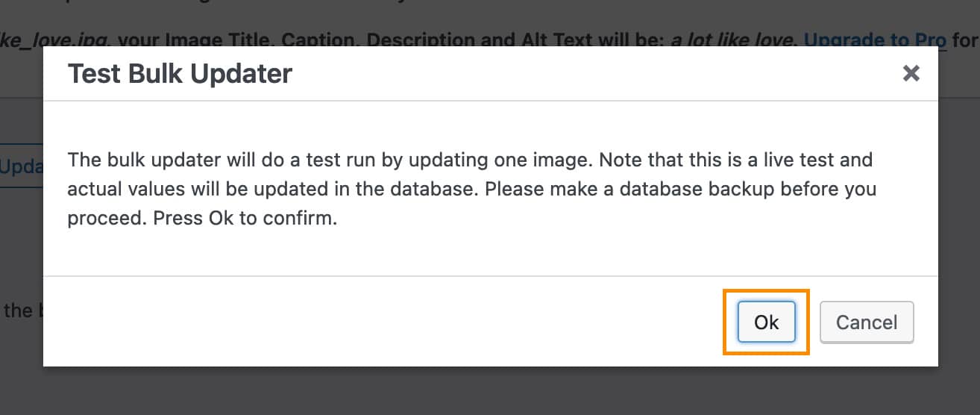
Task: Click the Test Bulk Updater dialog title
Action: [x=180, y=74]
